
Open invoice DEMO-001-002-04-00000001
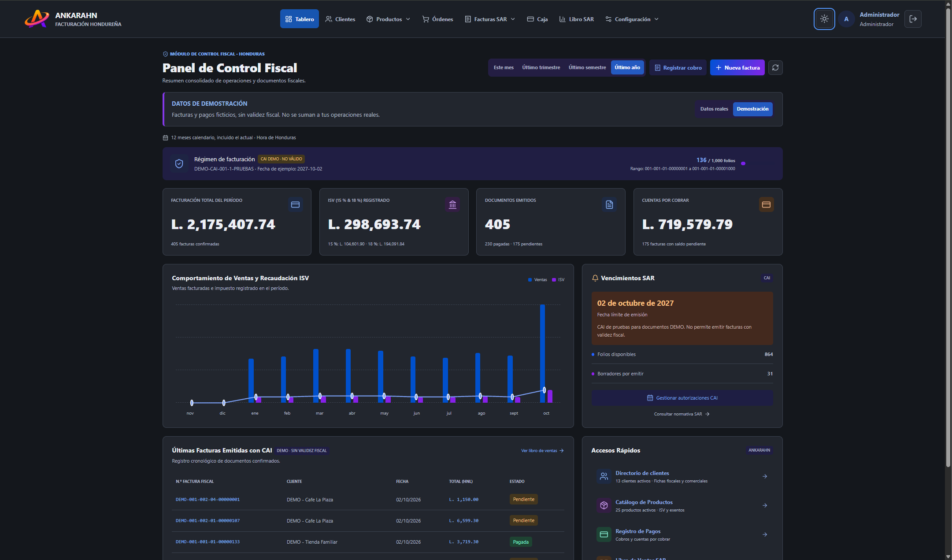207,500
